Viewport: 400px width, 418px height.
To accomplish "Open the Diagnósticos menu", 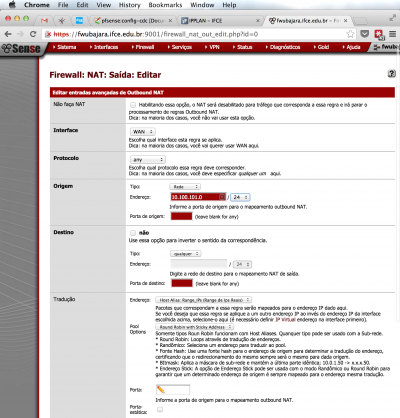I will [283, 47].
